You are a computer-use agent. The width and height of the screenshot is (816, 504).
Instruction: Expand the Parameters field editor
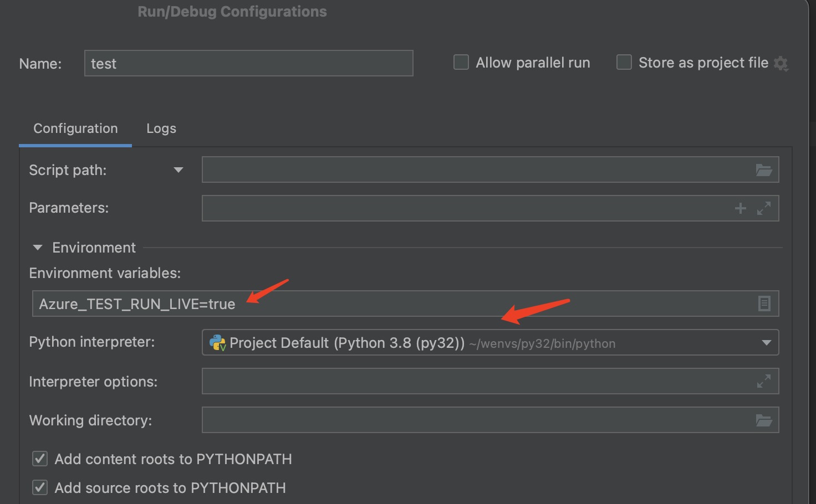point(764,208)
